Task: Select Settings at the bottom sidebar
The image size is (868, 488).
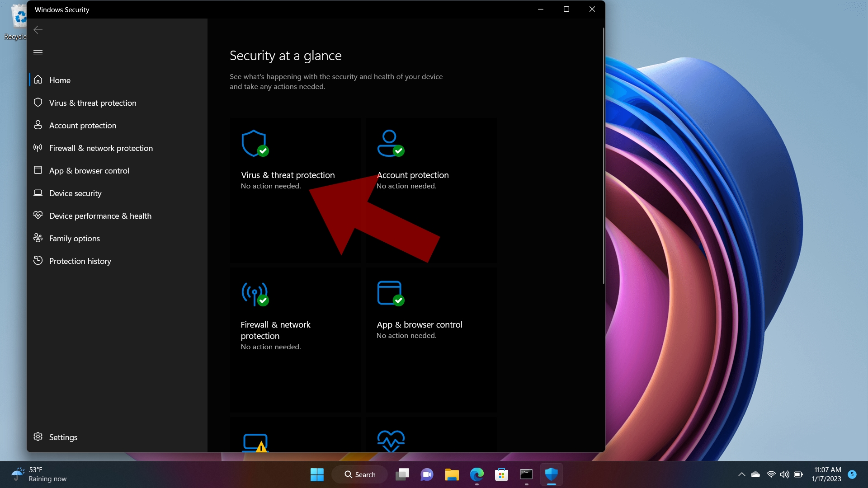Action: 63,437
